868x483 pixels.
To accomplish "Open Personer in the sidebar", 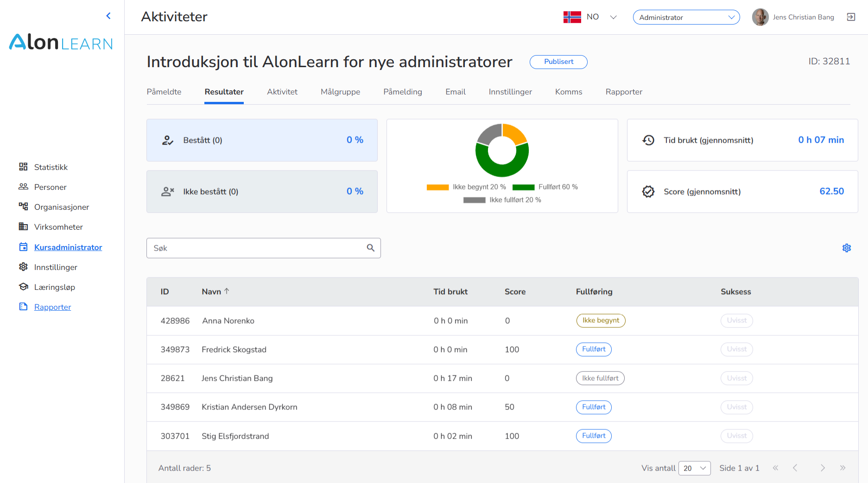I will tap(51, 187).
